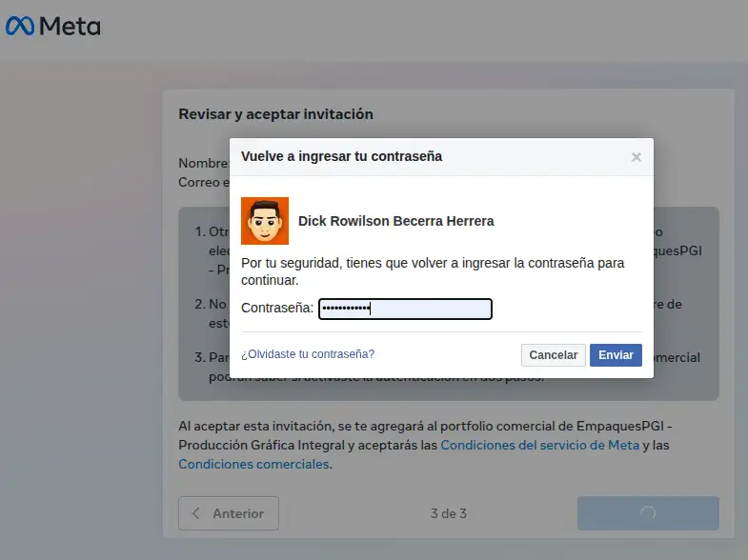This screenshot has width=748, height=560.
Task: Open the ¿Olvidaste tu contraseña? link
Action: 308,354
